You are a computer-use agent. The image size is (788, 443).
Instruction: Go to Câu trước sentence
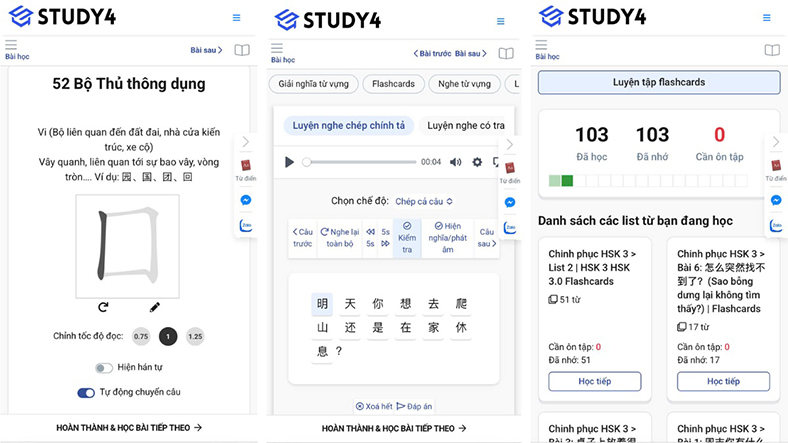tap(303, 238)
